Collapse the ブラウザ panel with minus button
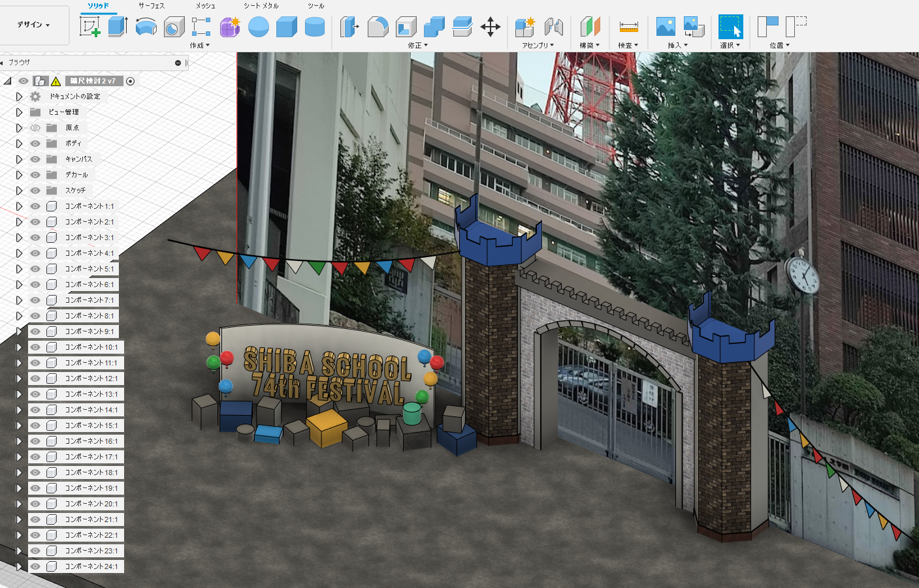Screen dimensions: 919x588 (x=178, y=63)
